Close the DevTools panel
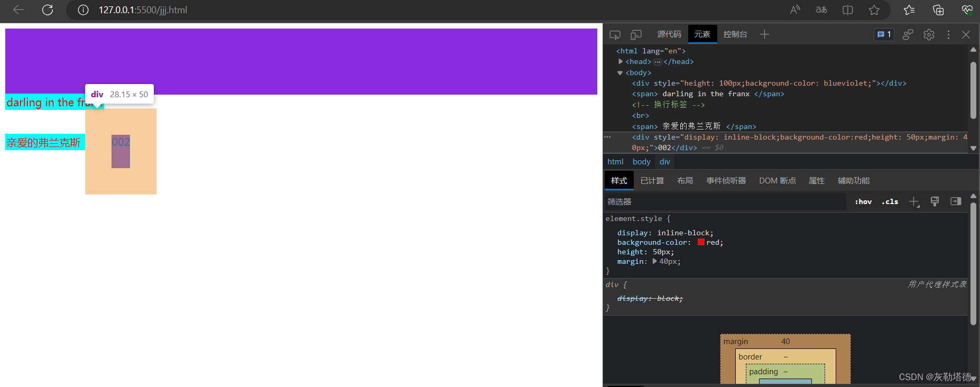Viewport: 980px width, 387px height. pos(966,34)
